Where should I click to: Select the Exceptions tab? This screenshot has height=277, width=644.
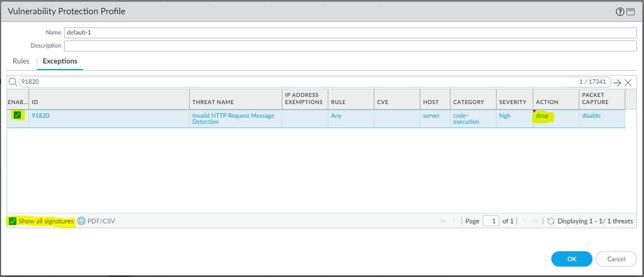click(x=60, y=61)
